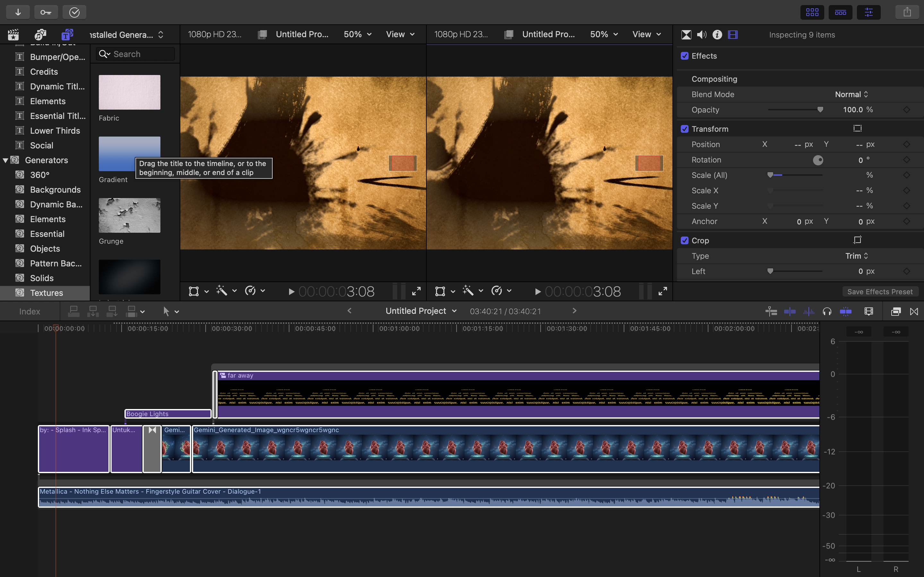
Task: Click the Import Media arrow button
Action: coord(18,12)
